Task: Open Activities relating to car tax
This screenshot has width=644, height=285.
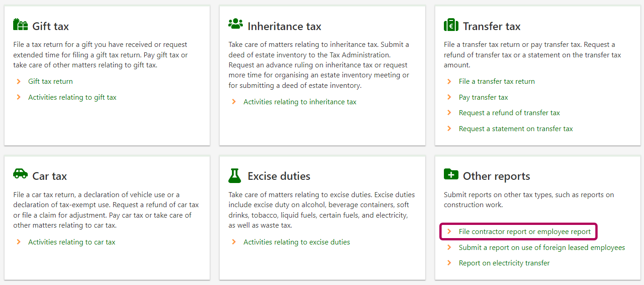Action: 72,242
